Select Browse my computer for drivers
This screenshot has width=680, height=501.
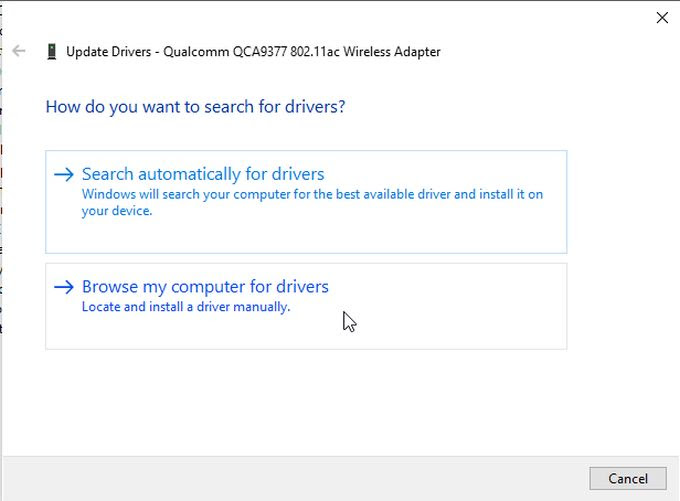point(205,287)
